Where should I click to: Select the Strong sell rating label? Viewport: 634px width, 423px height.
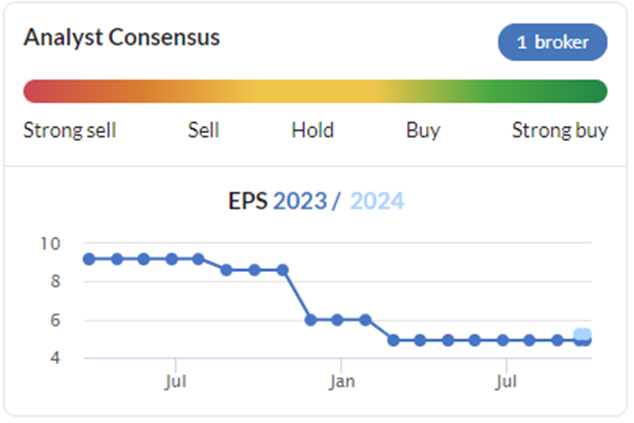pos(70,130)
